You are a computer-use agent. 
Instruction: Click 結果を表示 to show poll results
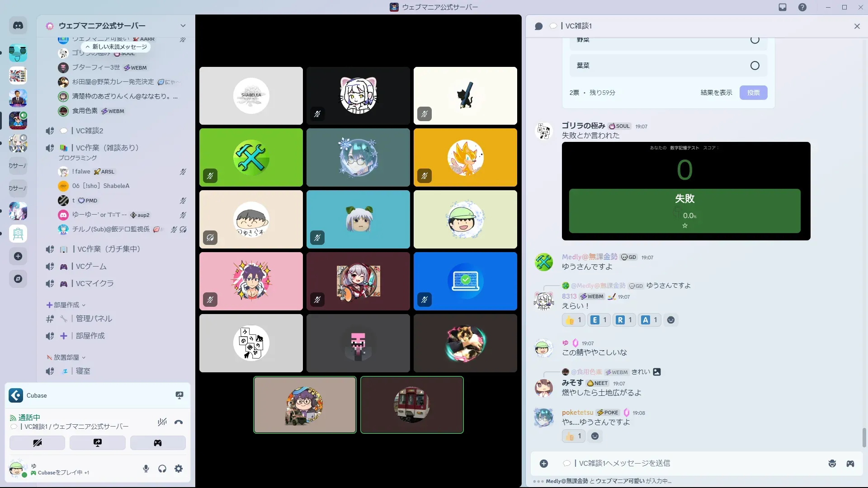pos(716,93)
